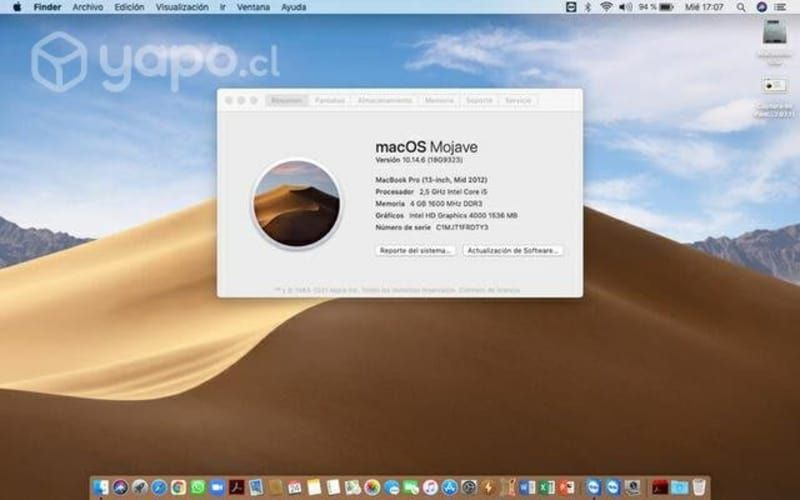The width and height of the screenshot is (800, 500).
Task: Open Notification Center list icon
Action: 780,7
